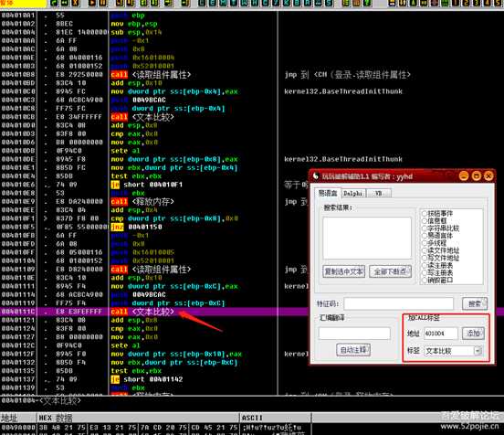Click the 特征码 input field
The image size is (504, 435).
coord(399,303)
